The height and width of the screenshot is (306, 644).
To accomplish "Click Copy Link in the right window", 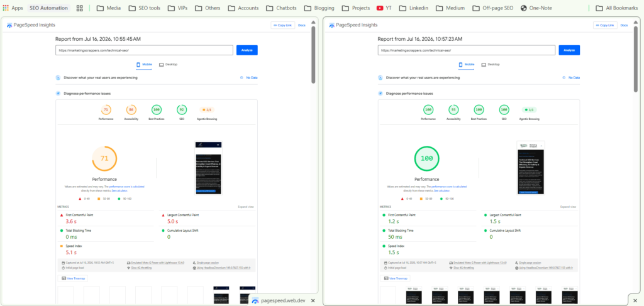I will (x=605, y=25).
